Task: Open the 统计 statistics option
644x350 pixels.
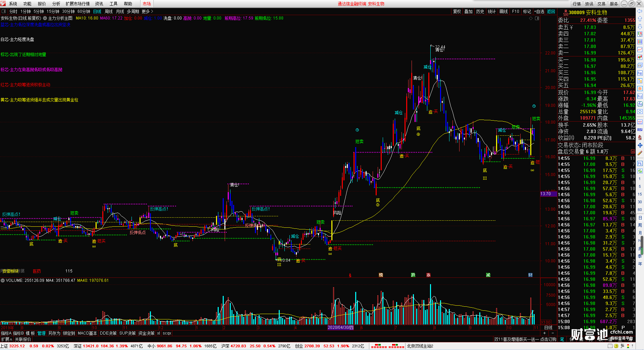Action: pyautogui.click(x=492, y=11)
